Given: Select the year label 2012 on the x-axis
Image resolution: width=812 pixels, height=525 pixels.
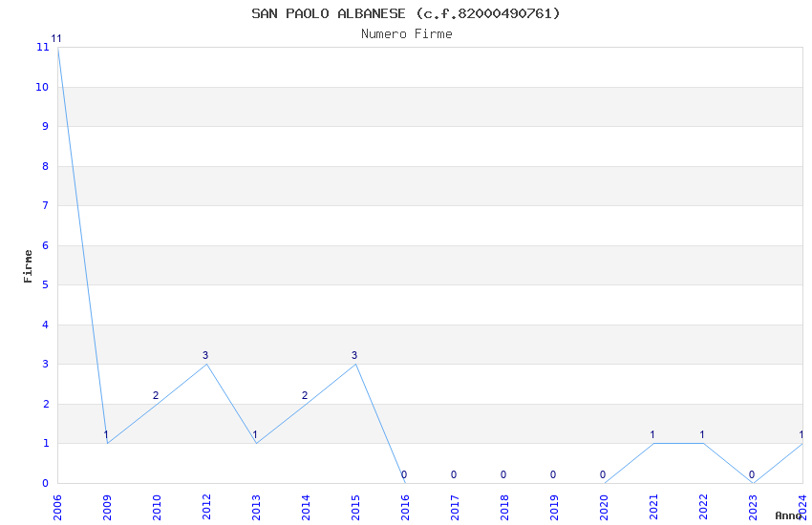Looking at the screenshot, I should click(x=206, y=508).
